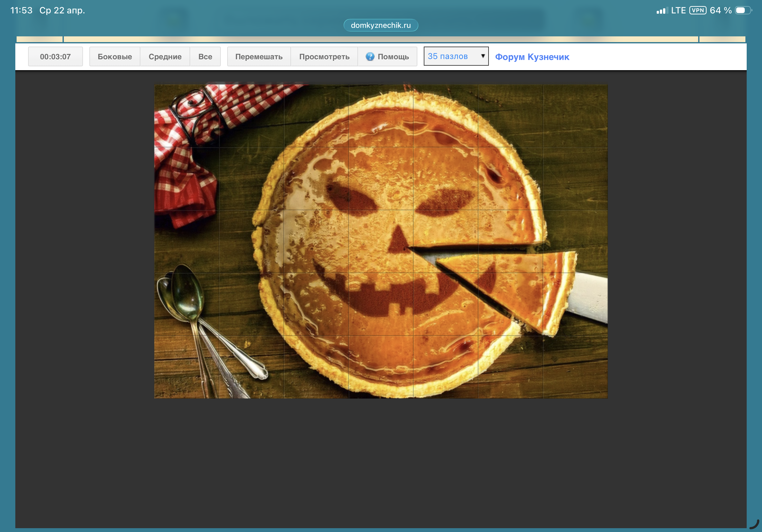
Task: Show only Боковые edge pieces
Action: pos(115,57)
